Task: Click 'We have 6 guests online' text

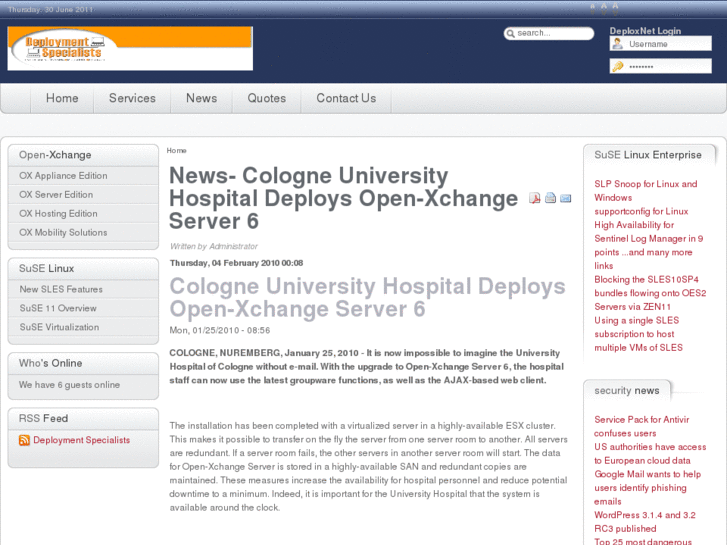Action: click(70, 385)
